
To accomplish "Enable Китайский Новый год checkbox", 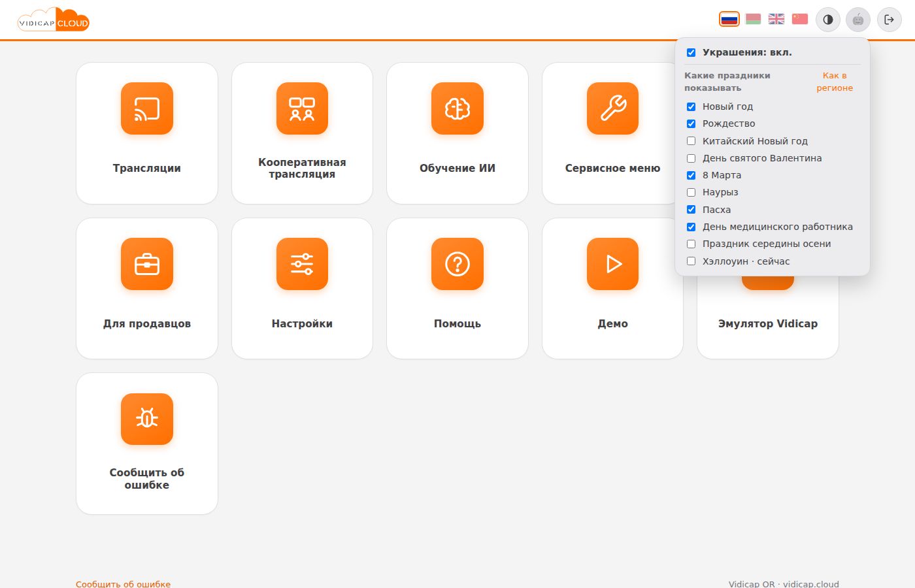I will 691,141.
